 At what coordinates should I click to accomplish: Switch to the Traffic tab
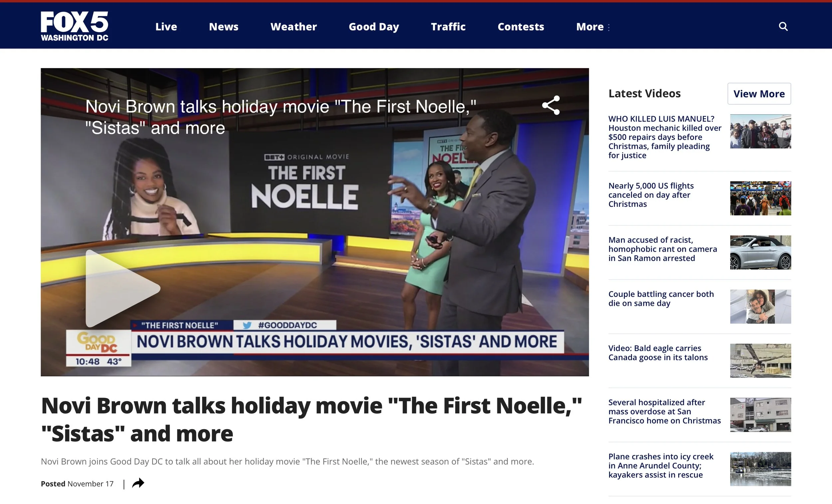pos(448,27)
